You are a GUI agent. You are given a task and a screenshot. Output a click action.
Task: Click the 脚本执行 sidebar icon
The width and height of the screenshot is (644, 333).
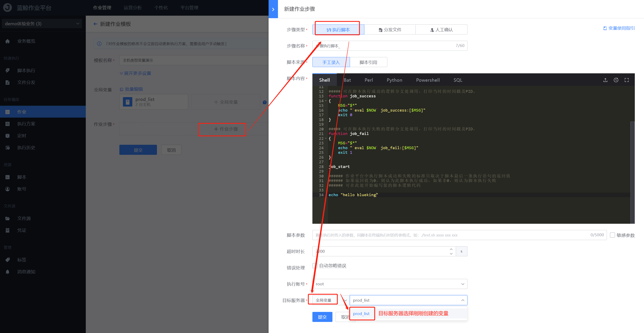tap(8, 71)
